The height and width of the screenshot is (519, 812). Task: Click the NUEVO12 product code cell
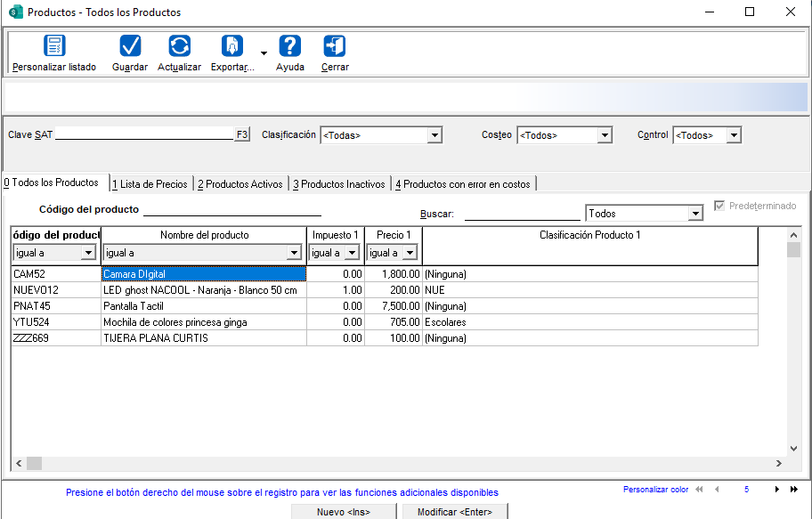pyautogui.click(x=56, y=290)
